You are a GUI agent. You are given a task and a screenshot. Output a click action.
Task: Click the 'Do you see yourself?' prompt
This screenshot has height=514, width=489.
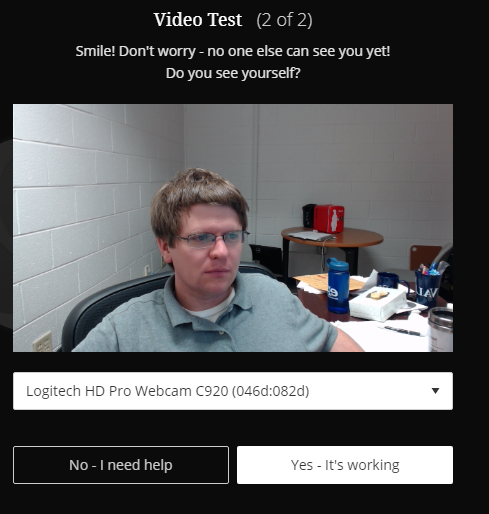pyautogui.click(x=233, y=73)
